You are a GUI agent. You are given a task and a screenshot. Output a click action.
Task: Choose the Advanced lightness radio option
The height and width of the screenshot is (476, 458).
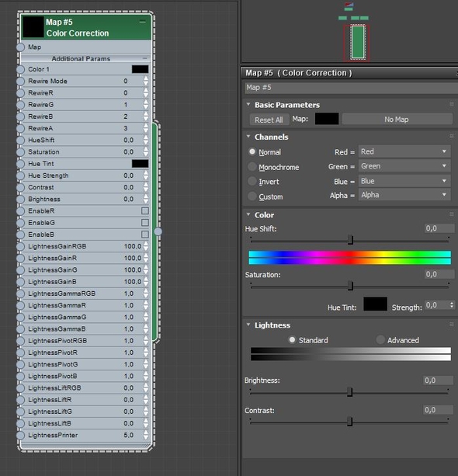[x=380, y=339]
